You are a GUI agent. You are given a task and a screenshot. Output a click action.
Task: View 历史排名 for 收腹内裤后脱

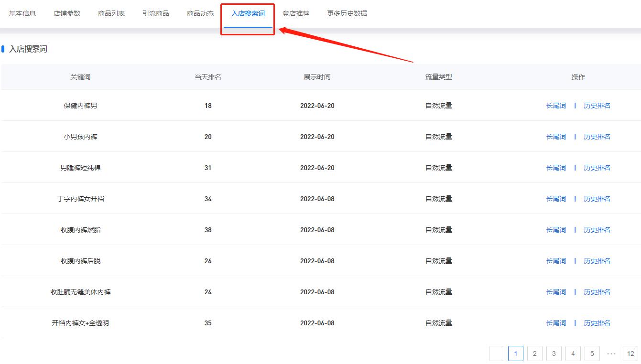597,261
